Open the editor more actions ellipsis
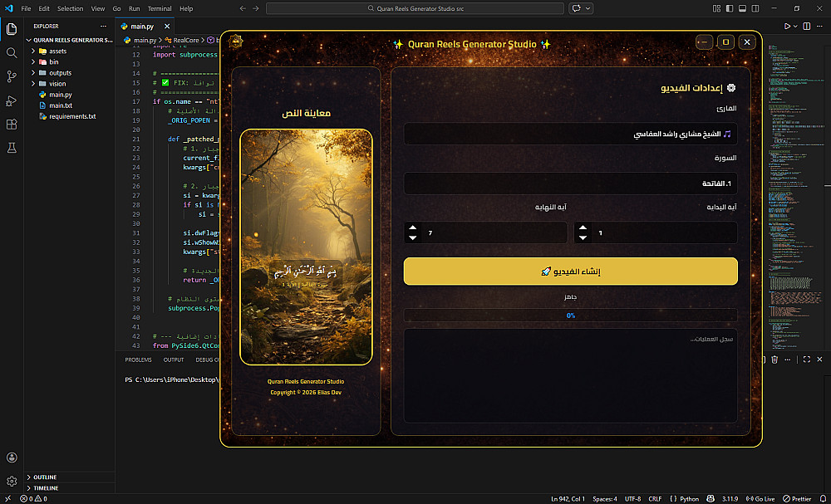831x504 pixels. tap(819, 26)
